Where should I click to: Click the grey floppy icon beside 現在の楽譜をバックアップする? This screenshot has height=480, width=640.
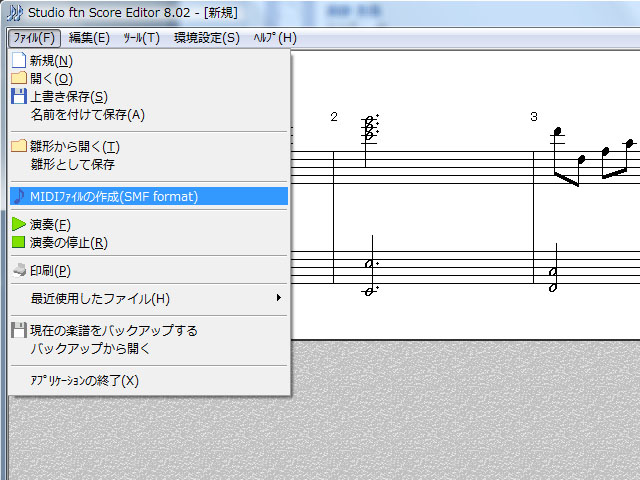tap(19, 330)
